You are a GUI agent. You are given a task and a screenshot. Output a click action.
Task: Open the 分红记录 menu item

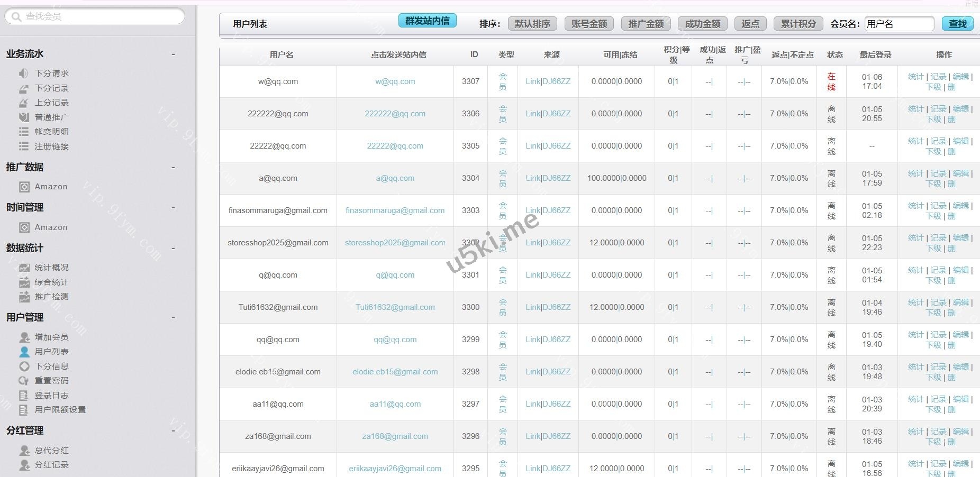51,465
